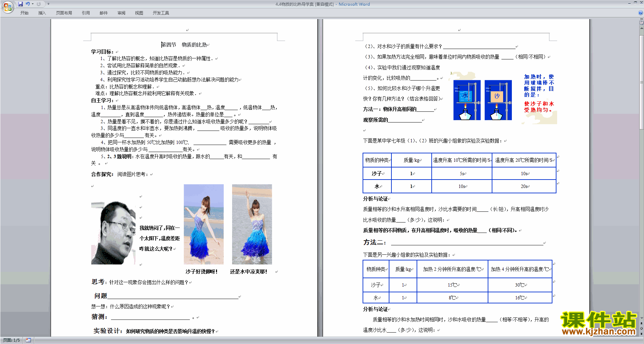This screenshot has width=644, height=344.
Task: Click the 方法二 blank line
Action: [x=467, y=243]
